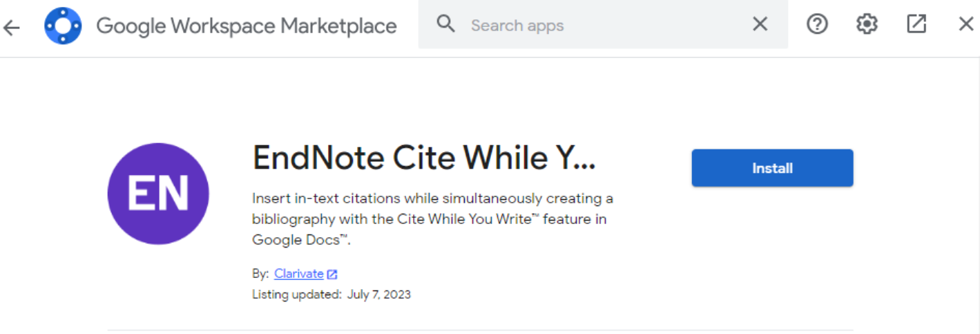The width and height of the screenshot is (980, 334).
Task: Go back using the left arrow
Action: point(12,27)
